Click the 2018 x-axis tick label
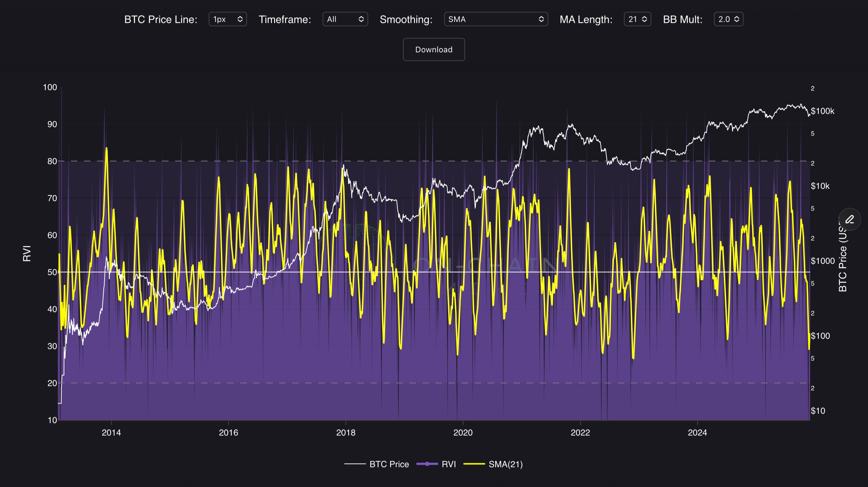The width and height of the screenshot is (868, 487). (346, 433)
